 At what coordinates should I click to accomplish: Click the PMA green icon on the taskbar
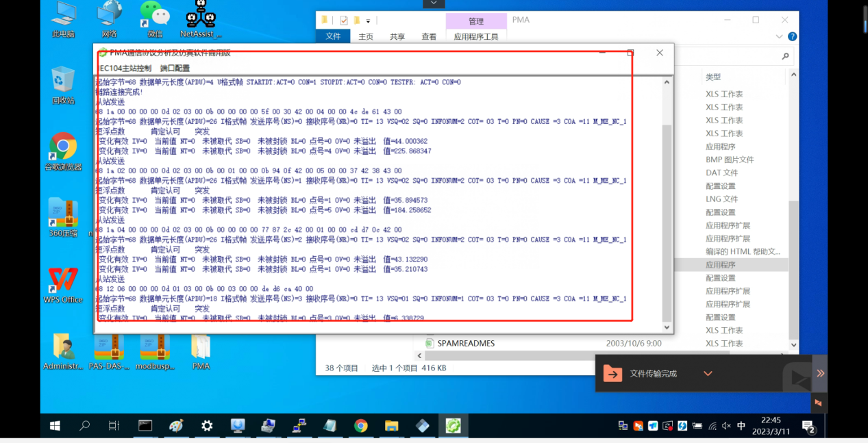click(453, 426)
